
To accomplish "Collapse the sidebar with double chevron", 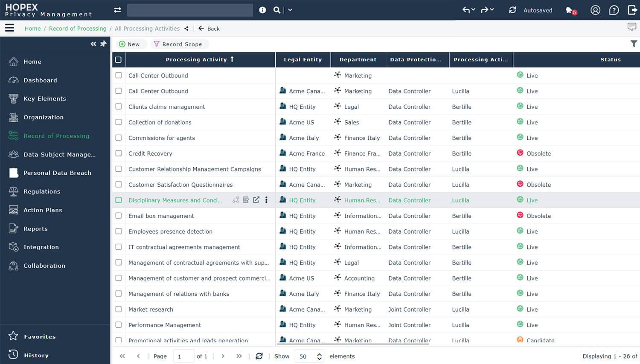I will (x=93, y=44).
